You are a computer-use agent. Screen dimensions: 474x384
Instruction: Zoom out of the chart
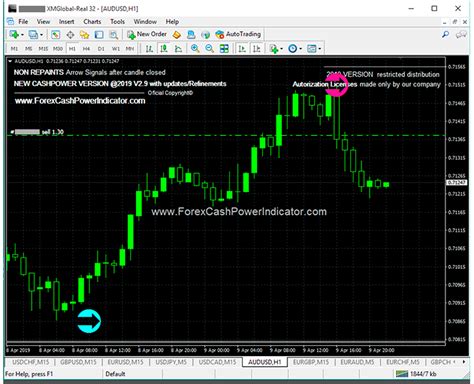[x=209, y=49]
